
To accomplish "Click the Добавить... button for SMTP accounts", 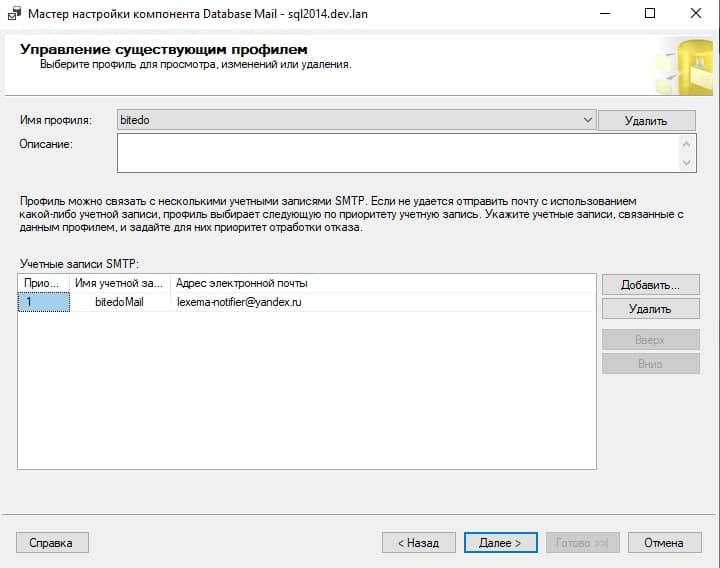I will (651, 285).
